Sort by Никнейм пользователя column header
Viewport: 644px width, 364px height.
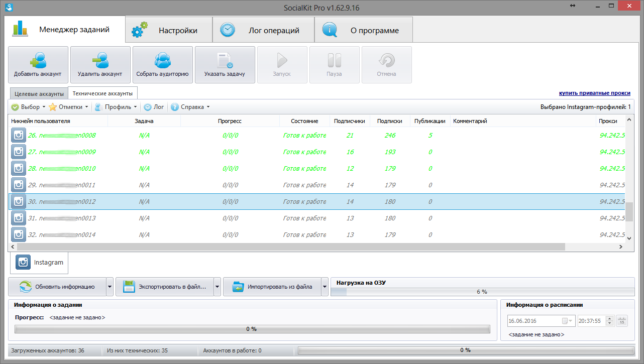point(58,121)
